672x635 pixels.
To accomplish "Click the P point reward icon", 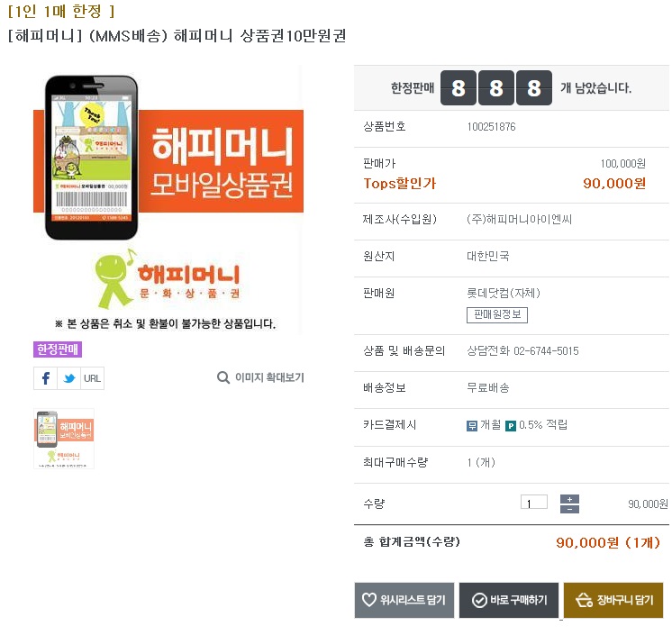I will 511,426.
